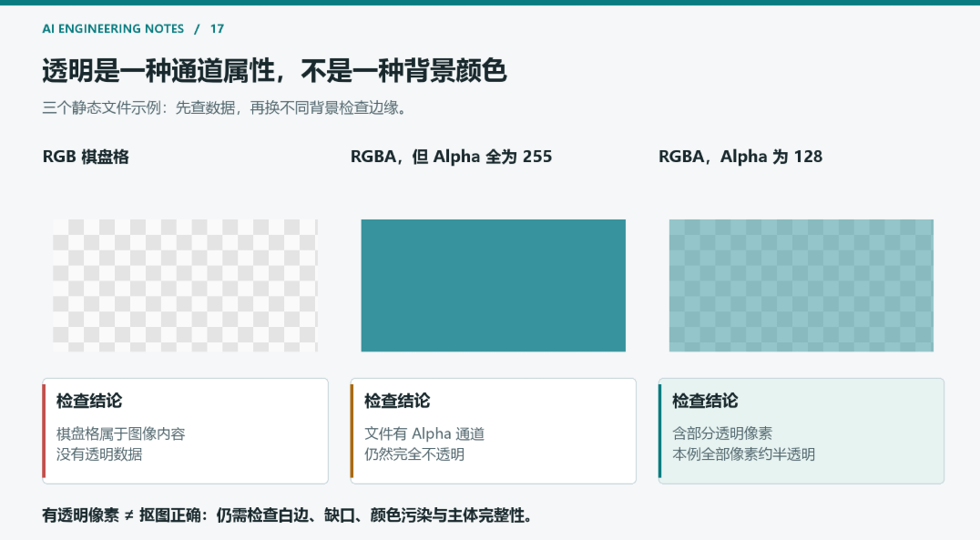Click the 'RGB 棋盘格' column heading

click(86, 157)
